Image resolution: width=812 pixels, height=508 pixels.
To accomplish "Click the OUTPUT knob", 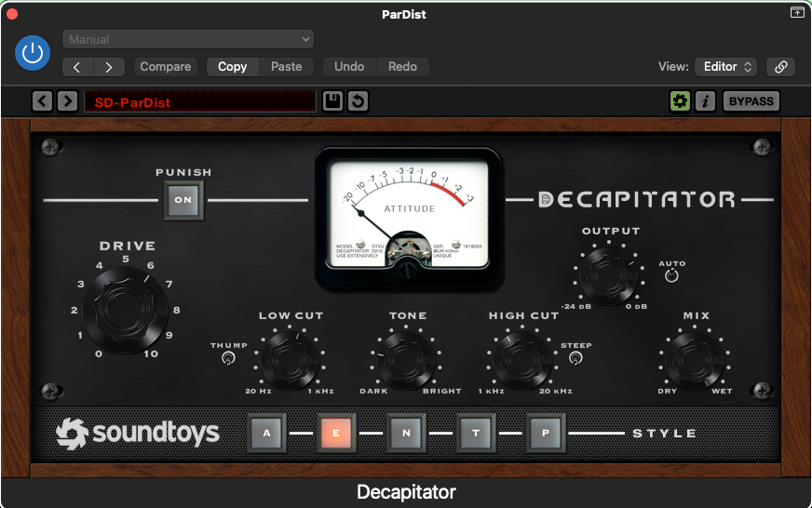I will pyautogui.click(x=609, y=275).
